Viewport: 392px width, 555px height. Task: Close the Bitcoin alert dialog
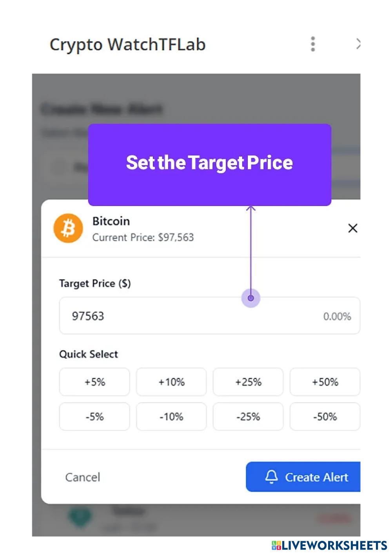pos(352,228)
